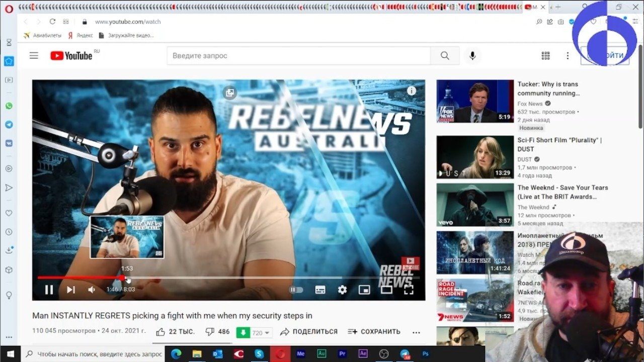This screenshot has height=362, width=644.
Task: Switch to theater mode
Action: (x=386, y=290)
